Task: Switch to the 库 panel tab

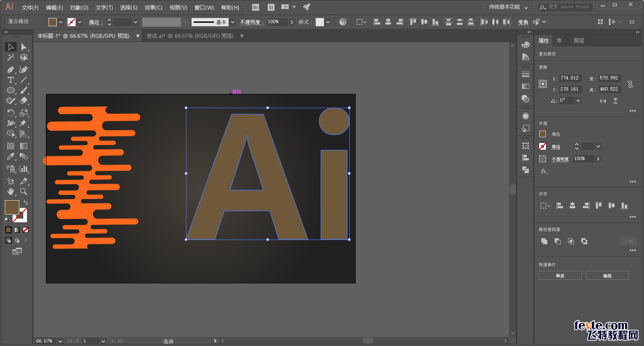Action: (559, 41)
